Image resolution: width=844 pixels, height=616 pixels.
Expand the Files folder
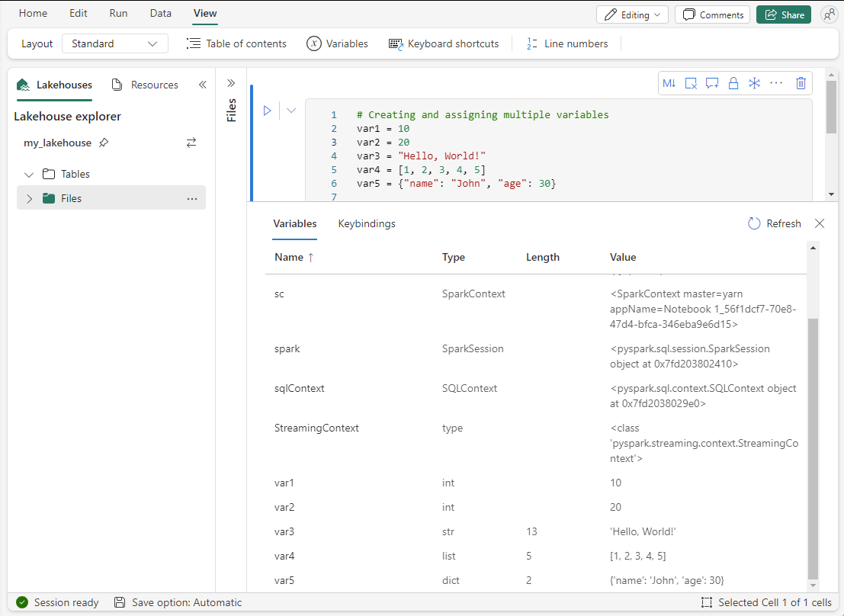pos(30,197)
